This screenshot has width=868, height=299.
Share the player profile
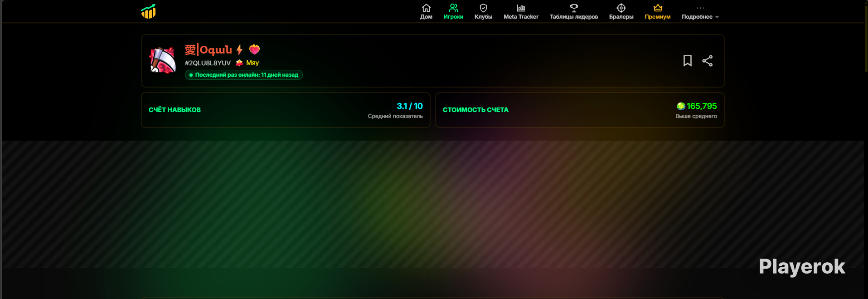pyautogui.click(x=708, y=61)
